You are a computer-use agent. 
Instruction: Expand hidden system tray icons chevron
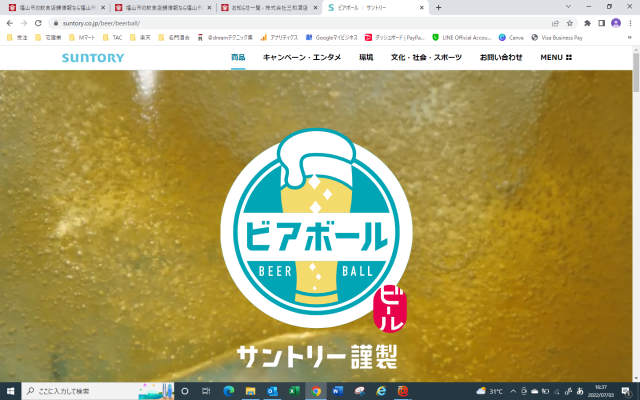513,391
